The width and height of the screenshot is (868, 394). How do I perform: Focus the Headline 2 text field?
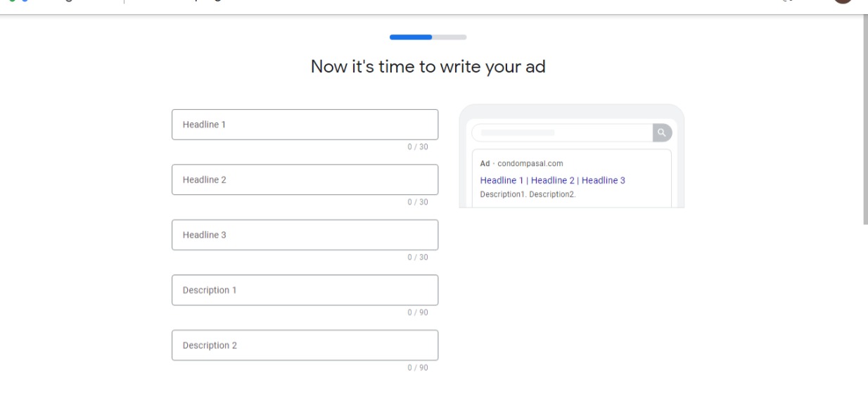coord(305,179)
